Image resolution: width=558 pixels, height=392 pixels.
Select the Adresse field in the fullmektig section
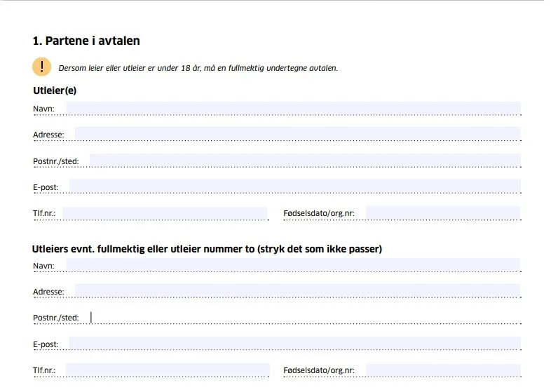click(297, 290)
